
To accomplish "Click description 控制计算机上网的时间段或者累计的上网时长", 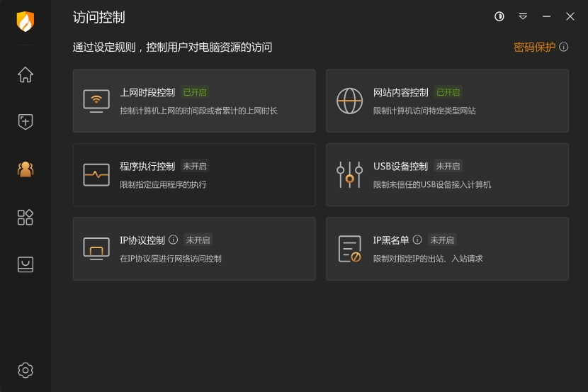I will (198, 111).
